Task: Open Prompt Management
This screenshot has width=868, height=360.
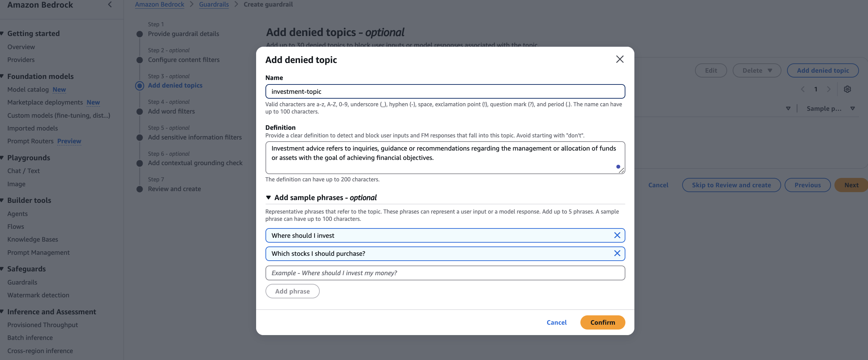Action: coord(38,252)
